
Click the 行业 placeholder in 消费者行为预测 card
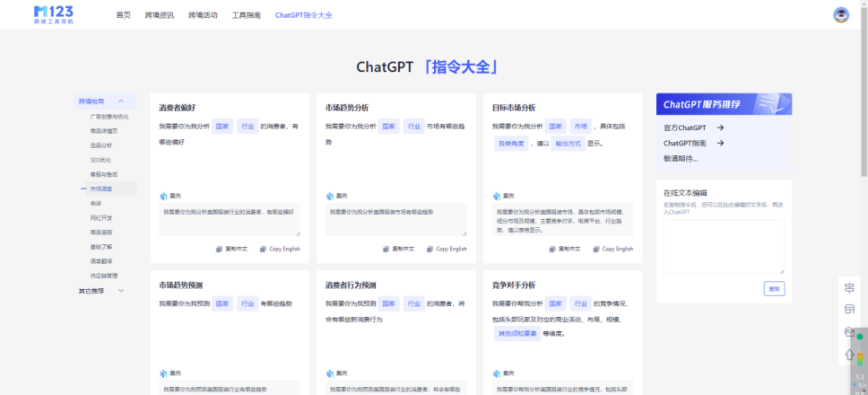tap(413, 303)
